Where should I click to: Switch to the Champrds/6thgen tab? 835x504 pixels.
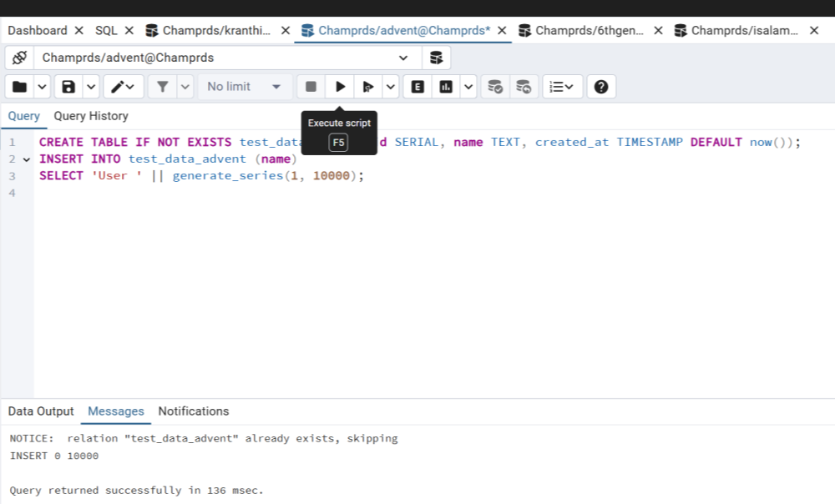pos(581,30)
